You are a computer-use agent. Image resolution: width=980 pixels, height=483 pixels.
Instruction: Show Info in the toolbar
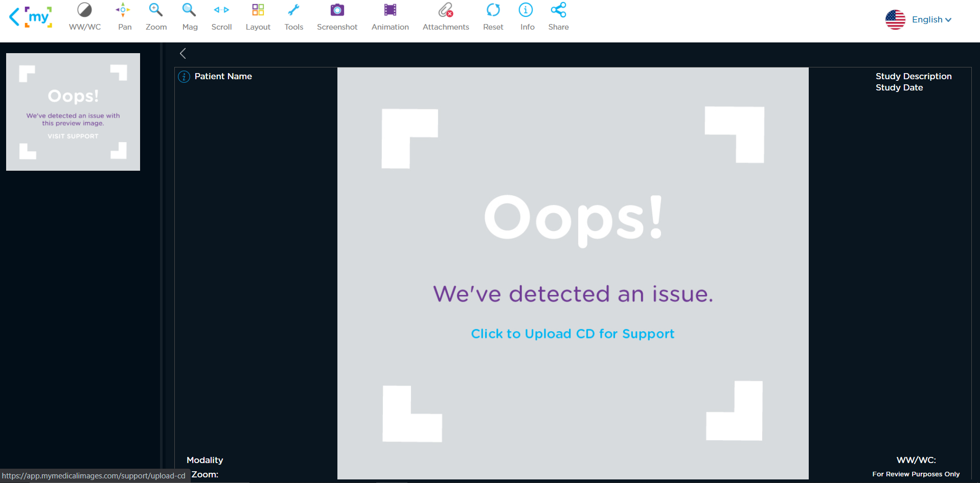click(527, 17)
